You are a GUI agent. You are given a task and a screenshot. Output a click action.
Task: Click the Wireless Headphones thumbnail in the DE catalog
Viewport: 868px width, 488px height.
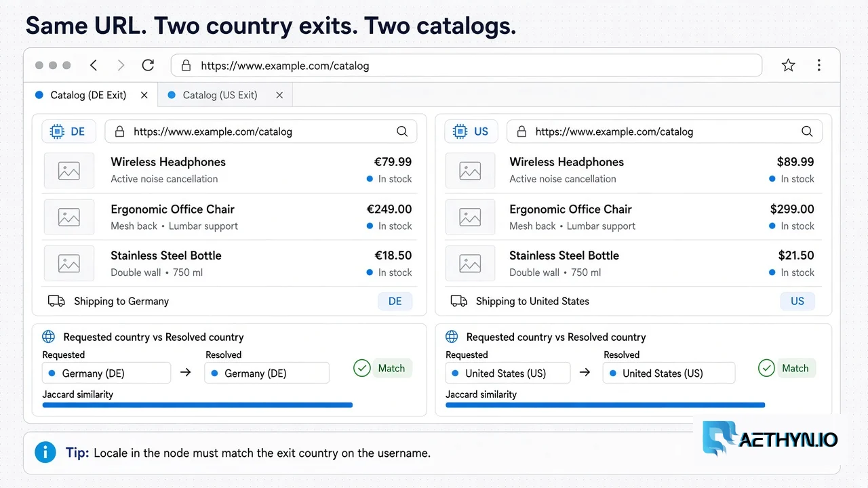pyautogui.click(x=69, y=171)
